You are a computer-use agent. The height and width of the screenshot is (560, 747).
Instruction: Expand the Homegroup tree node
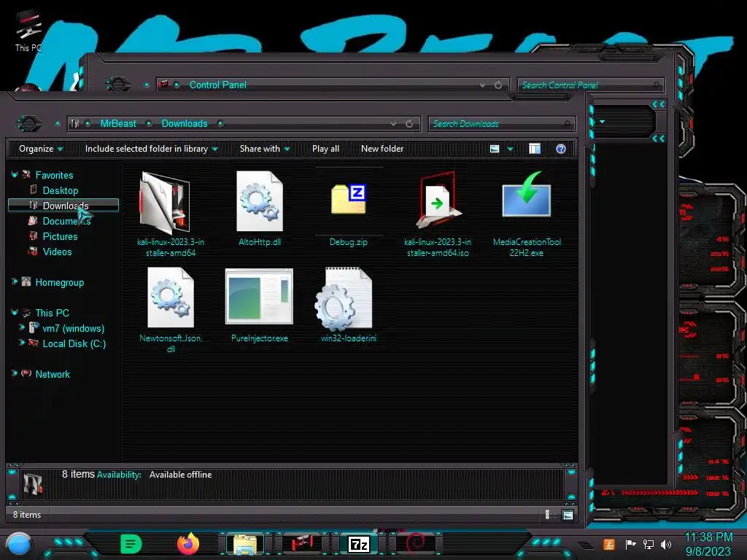(15, 282)
